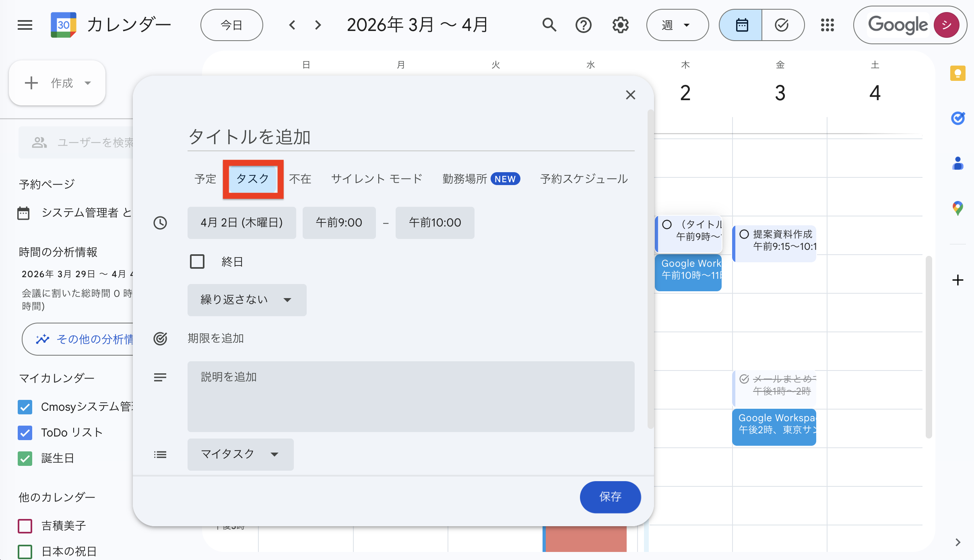Open the main navigation hamburger menu

[25, 25]
